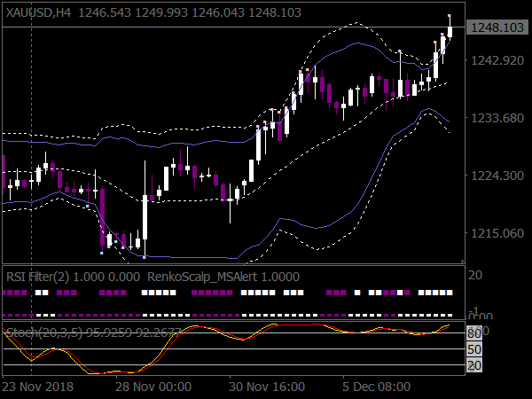Click the RSI Filter scale value 20
532x399 pixels.
475,275
